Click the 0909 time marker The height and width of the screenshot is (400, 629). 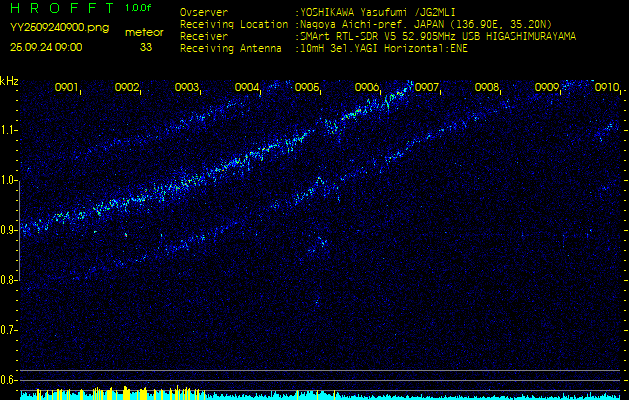click(547, 87)
